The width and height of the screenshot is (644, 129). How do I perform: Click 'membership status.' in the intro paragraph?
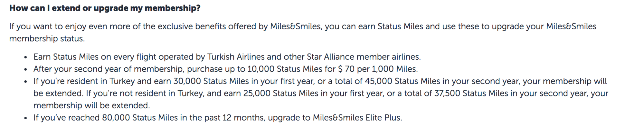(47, 39)
